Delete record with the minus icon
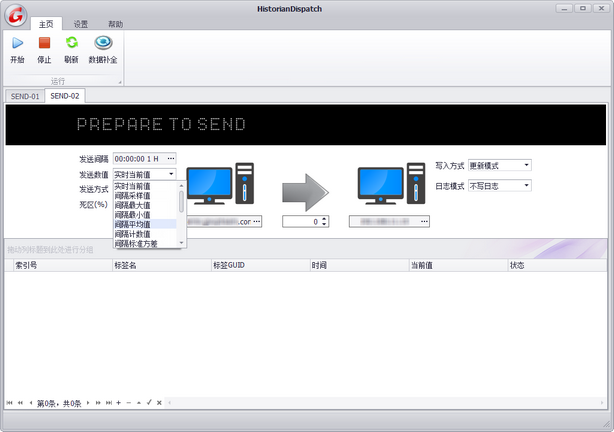Viewport: 614px width, 432px height. [x=128, y=403]
